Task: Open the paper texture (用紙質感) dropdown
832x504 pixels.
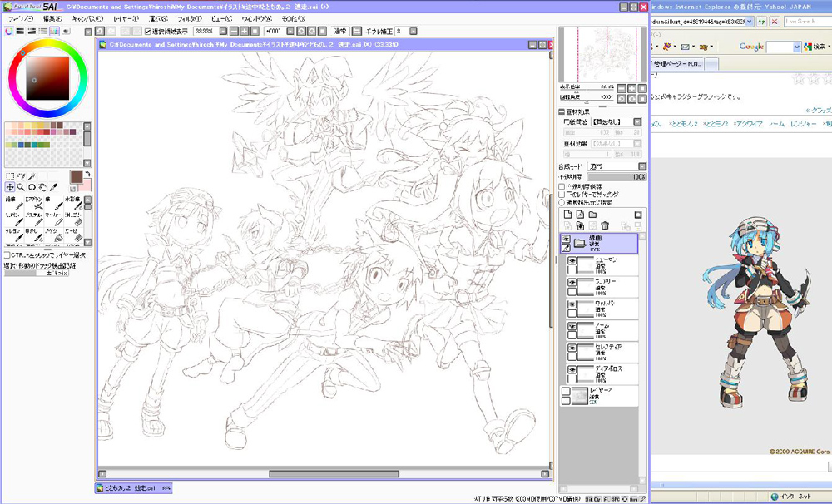Action: pos(638,122)
